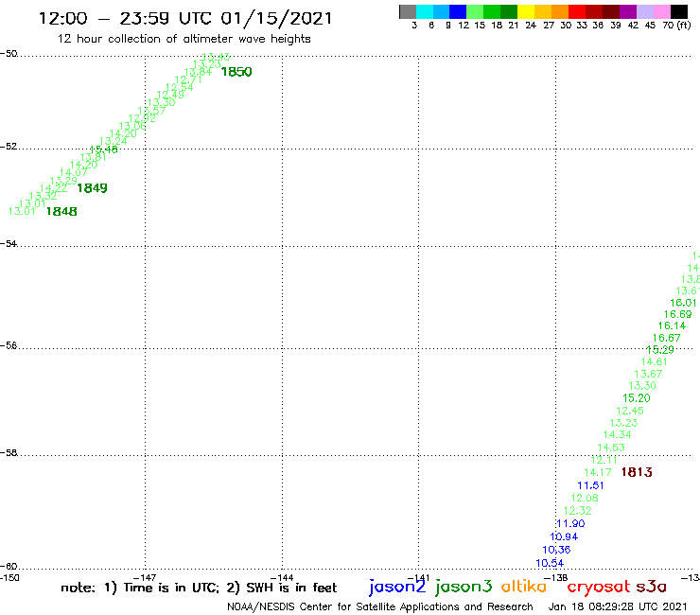Image resolution: width=700 pixels, height=615 pixels.
Task: Click the Jan 18 08:29:28 UTC timestamp
Action: click(x=618, y=606)
